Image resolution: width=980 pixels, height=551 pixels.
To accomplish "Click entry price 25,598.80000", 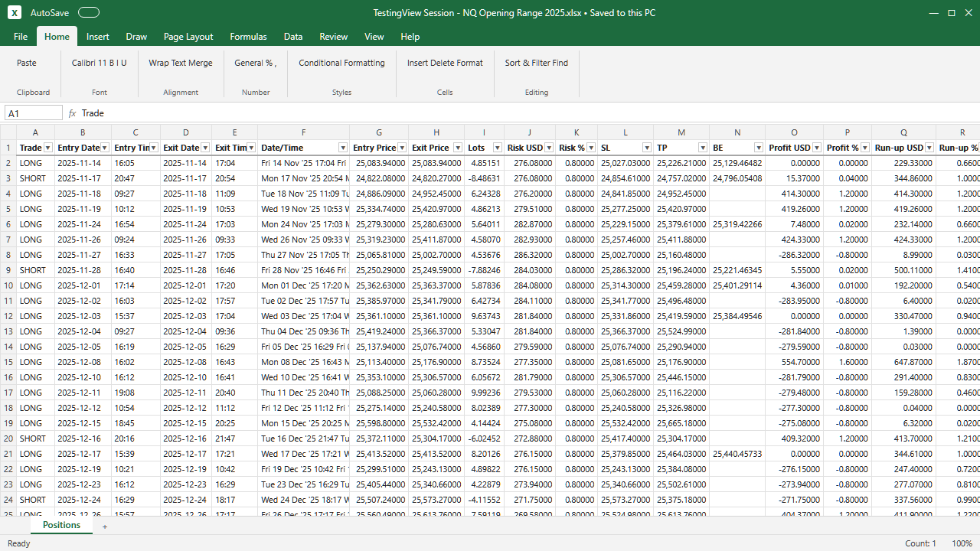I will [x=379, y=423].
